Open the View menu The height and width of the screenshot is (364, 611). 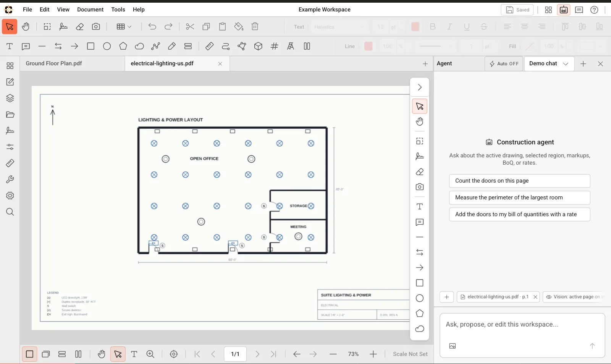[63, 10]
